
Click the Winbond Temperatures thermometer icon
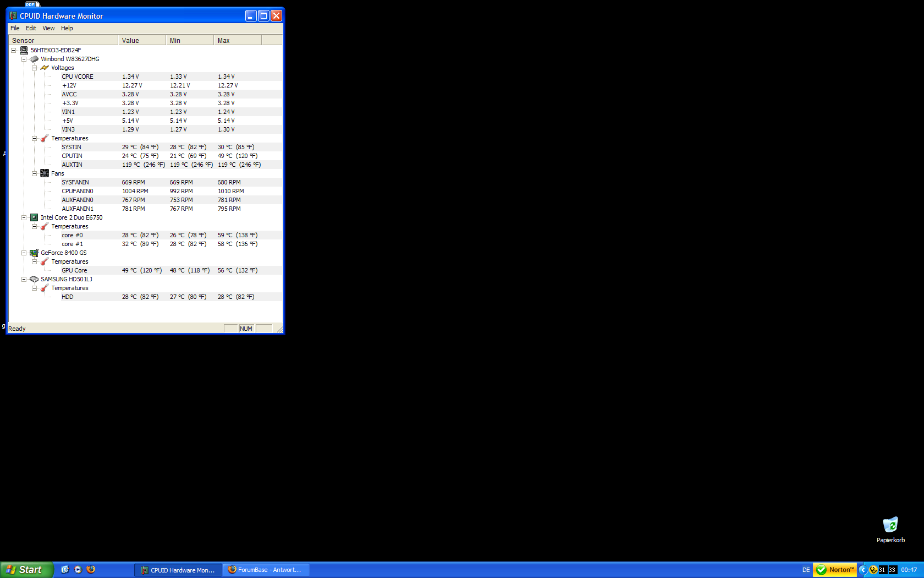(45, 138)
